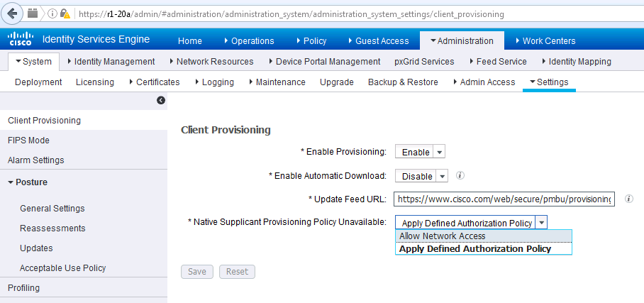Go to the Upgrade page
The width and height of the screenshot is (644, 303).
coord(337,82)
